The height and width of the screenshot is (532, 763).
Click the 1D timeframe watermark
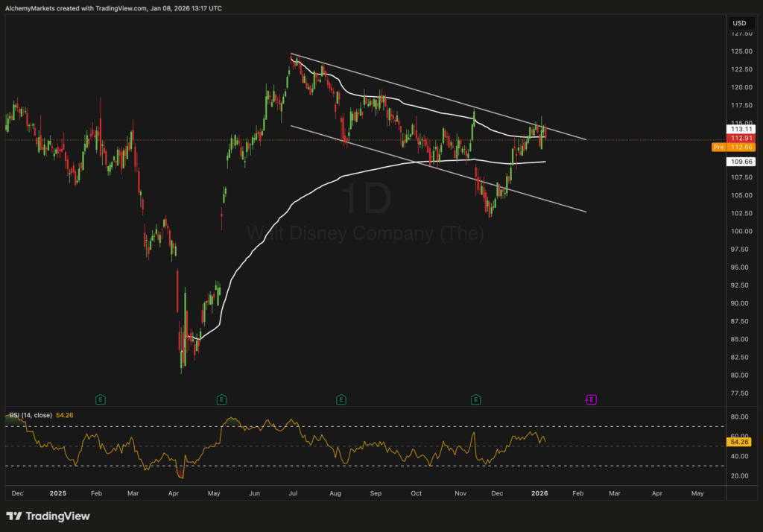pyautogui.click(x=365, y=200)
